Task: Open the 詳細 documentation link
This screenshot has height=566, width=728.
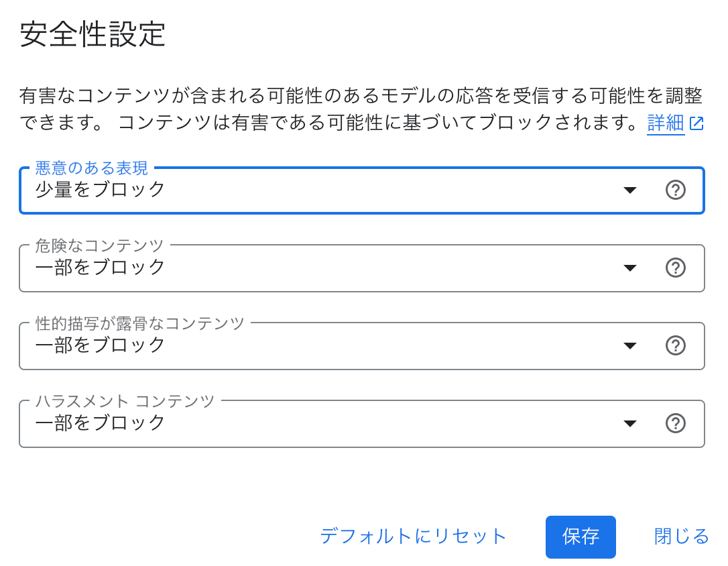Action: 665,123
